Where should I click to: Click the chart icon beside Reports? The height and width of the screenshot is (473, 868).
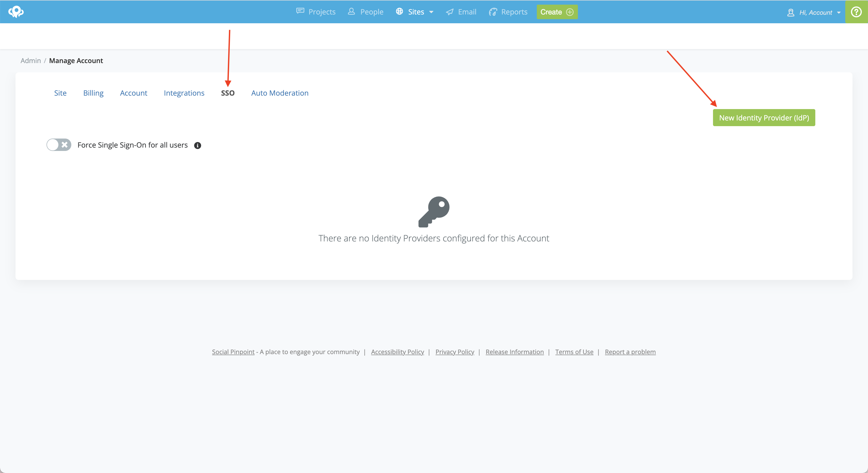point(493,12)
